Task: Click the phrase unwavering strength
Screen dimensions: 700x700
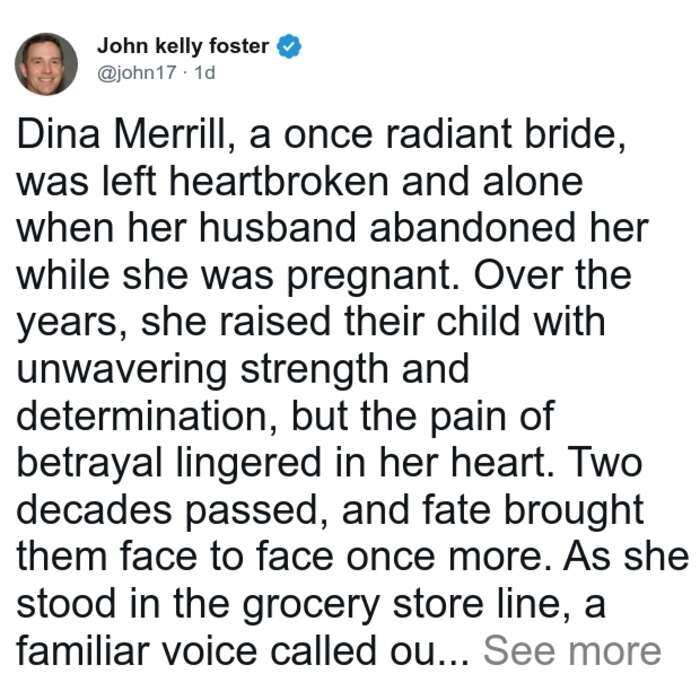Action: tap(202, 371)
